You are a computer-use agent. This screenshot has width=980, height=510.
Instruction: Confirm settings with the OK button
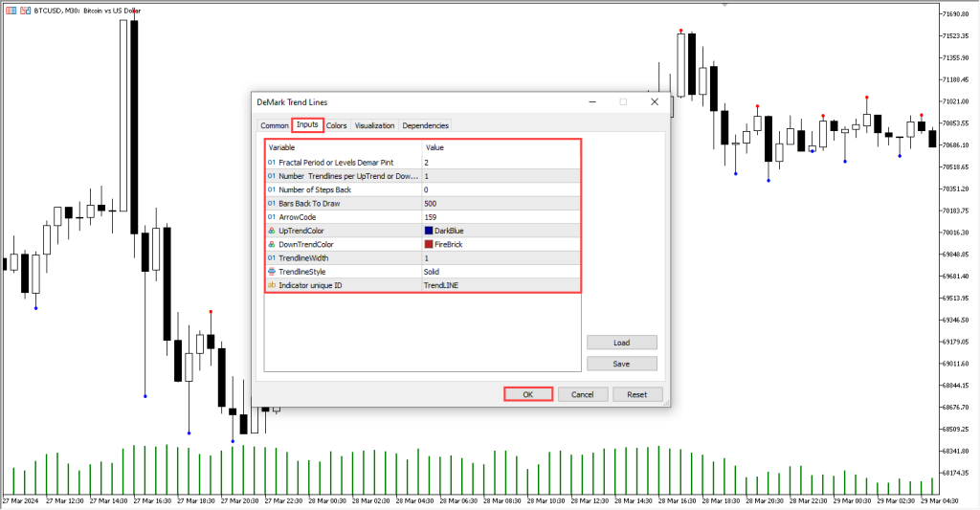coord(528,394)
